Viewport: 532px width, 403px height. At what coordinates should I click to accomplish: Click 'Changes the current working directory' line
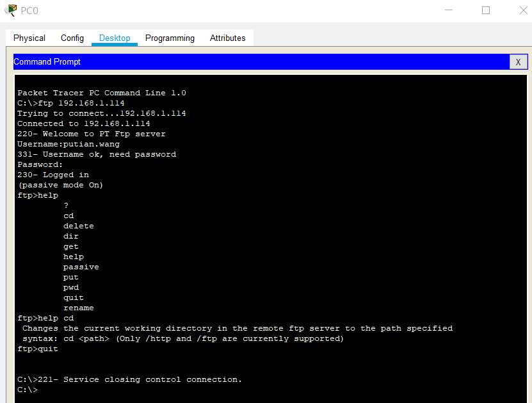click(238, 328)
